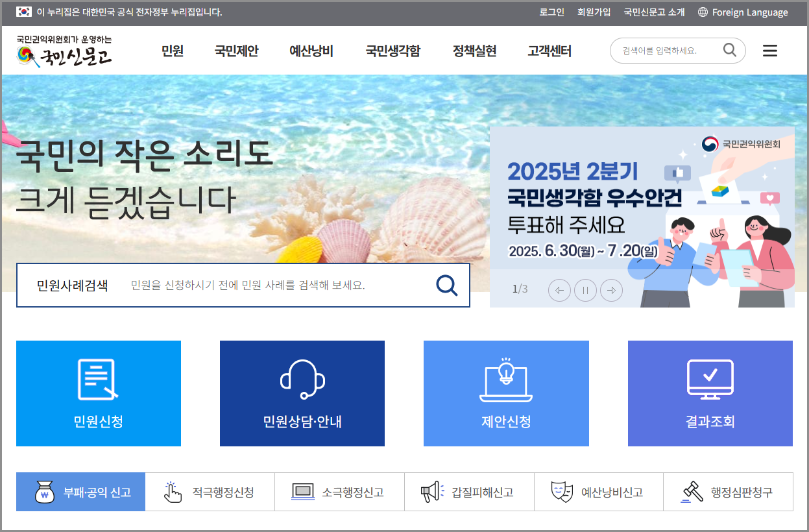Click the laptop lightbulb icon for 제안신청

click(x=506, y=380)
